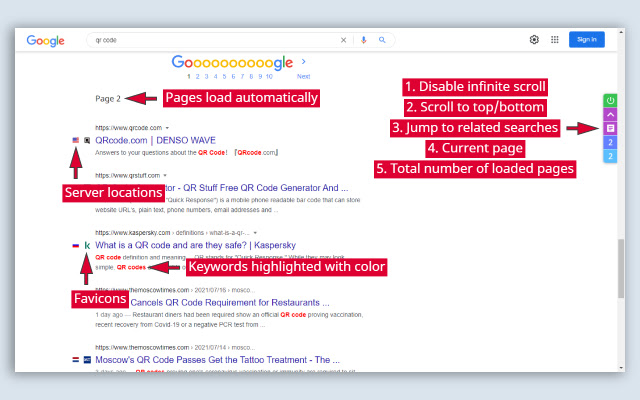Open Google settings gear icon
The image size is (640, 400).
(534, 40)
